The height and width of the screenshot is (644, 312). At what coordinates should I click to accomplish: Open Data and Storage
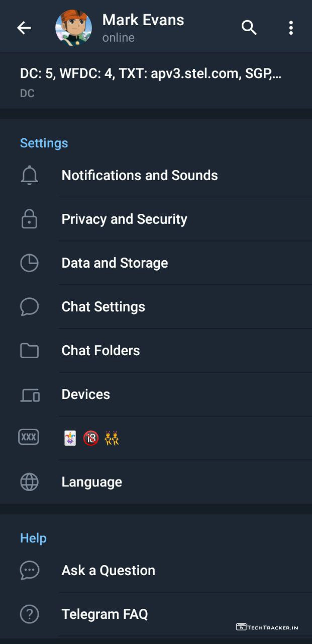pos(115,263)
